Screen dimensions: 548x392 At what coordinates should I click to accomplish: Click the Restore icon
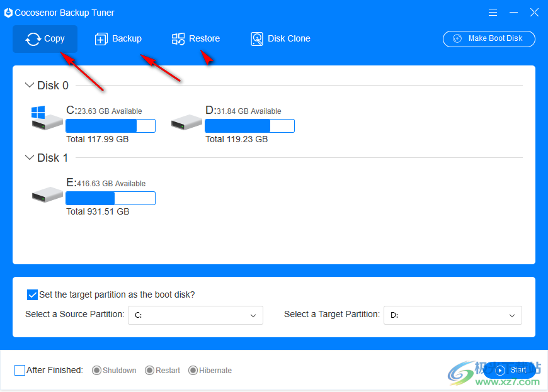click(x=178, y=39)
